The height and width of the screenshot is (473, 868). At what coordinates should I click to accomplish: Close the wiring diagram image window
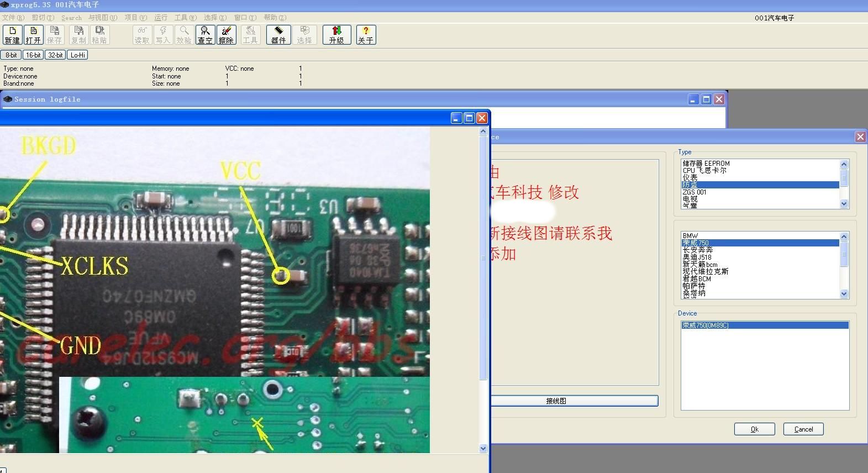point(482,118)
